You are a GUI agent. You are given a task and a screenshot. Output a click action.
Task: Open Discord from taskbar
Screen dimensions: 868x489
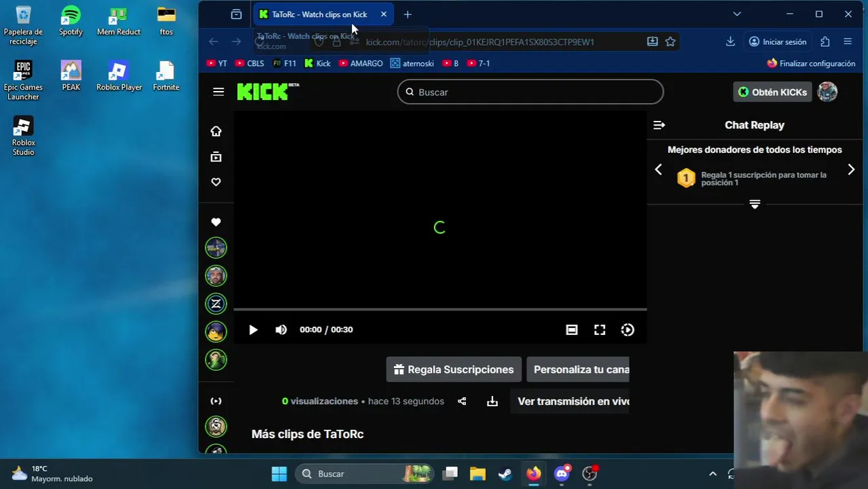[x=562, y=473]
